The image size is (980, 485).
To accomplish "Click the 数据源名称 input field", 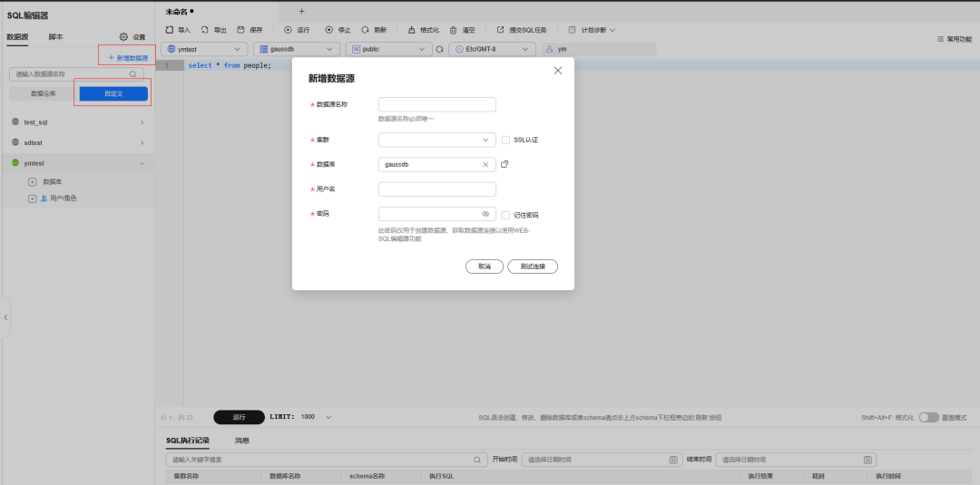I will point(436,104).
